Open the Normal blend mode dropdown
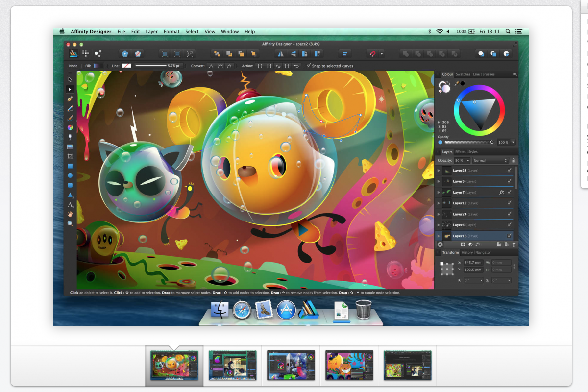The width and height of the screenshot is (588, 392). pyautogui.click(x=490, y=160)
